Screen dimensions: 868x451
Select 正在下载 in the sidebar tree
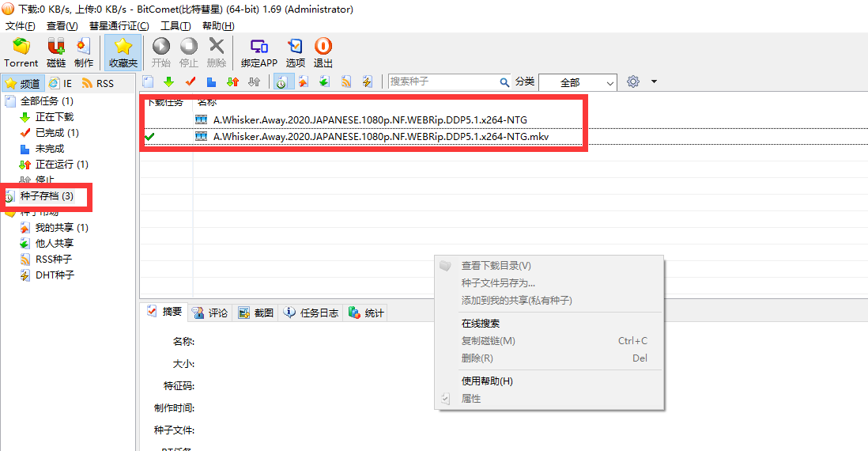point(55,117)
